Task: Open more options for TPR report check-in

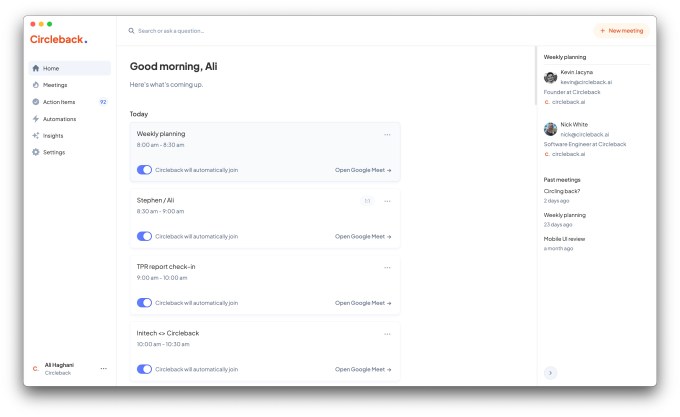Action: (x=387, y=267)
